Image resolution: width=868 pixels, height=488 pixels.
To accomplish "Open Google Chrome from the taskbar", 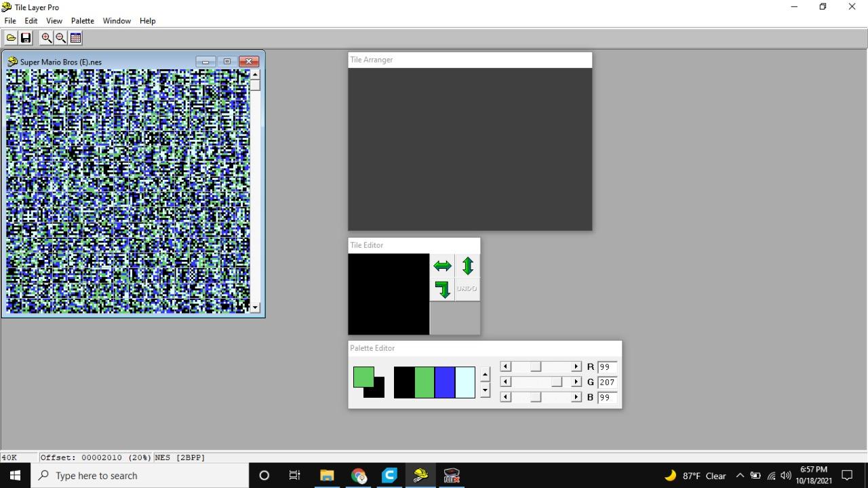I will coord(358,475).
